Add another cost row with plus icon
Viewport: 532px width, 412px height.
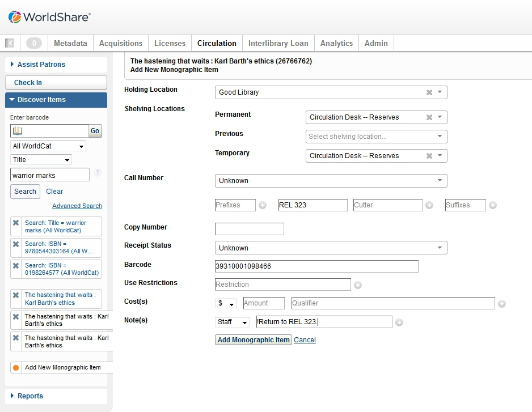502,304
